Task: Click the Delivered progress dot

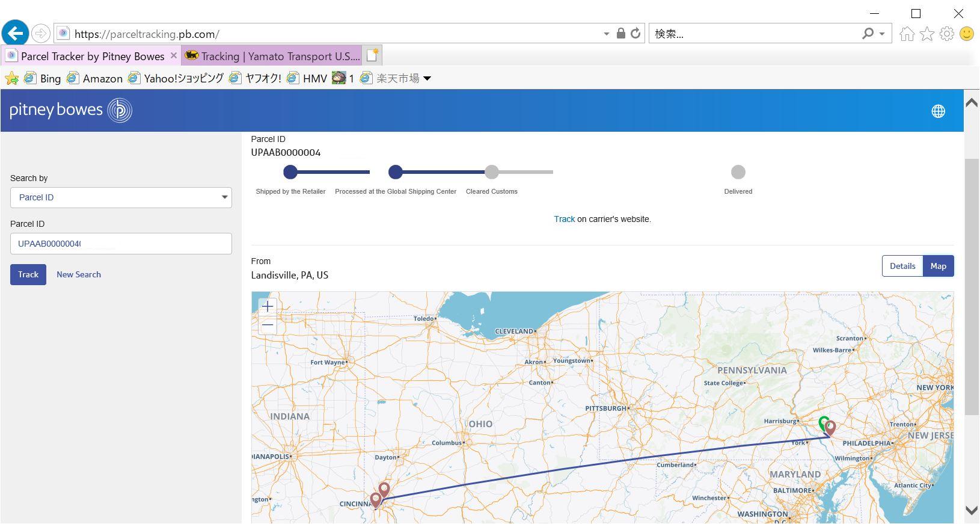Action: point(738,172)
